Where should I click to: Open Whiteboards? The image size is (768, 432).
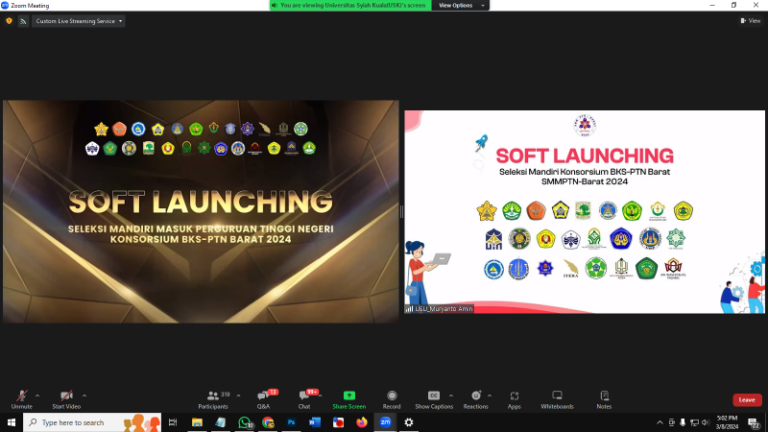coord(557,399)
